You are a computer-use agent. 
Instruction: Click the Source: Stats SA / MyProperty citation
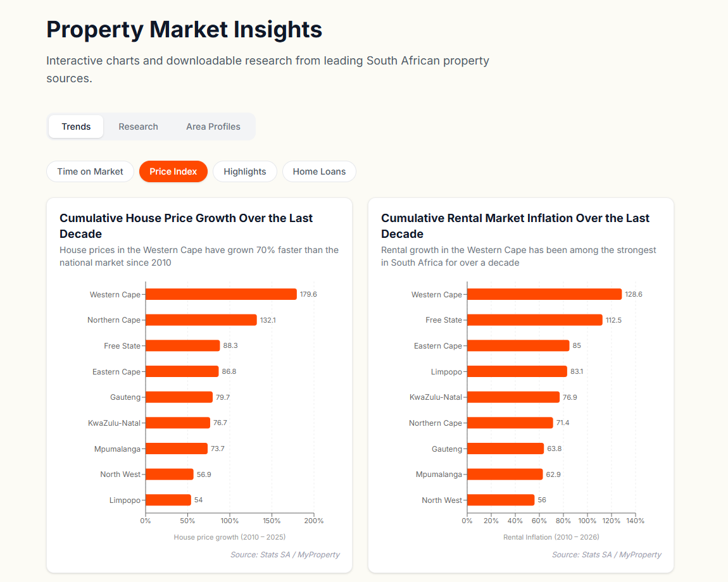click(x=286, y=554)
